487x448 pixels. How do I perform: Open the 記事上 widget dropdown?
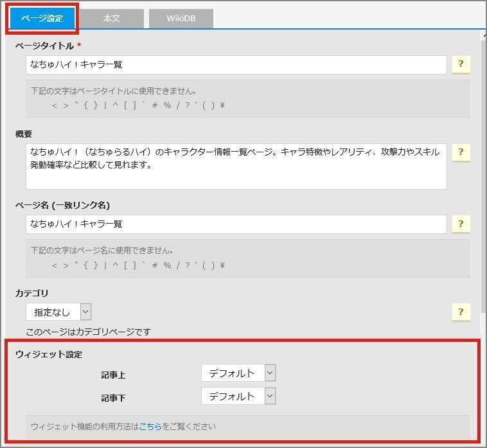(x=238, y=373)
